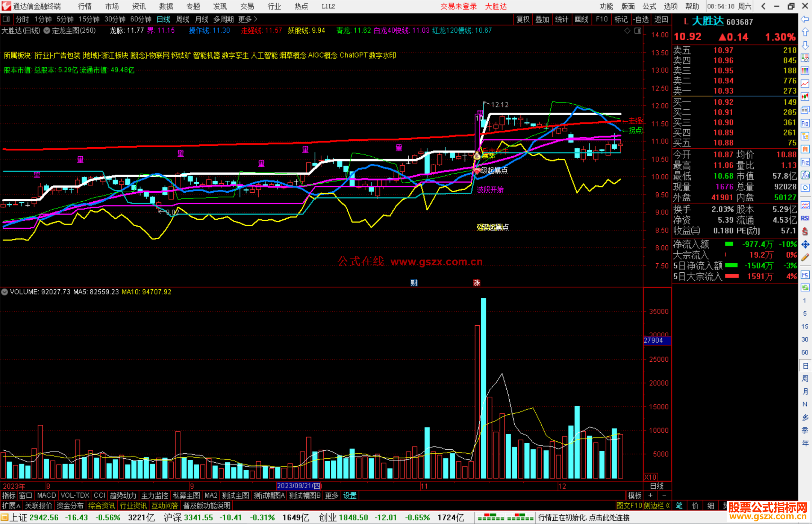The height and width of the screenshot is (524, 812).
Task: Click the f(x) formula icon
Action: (805, 175)
